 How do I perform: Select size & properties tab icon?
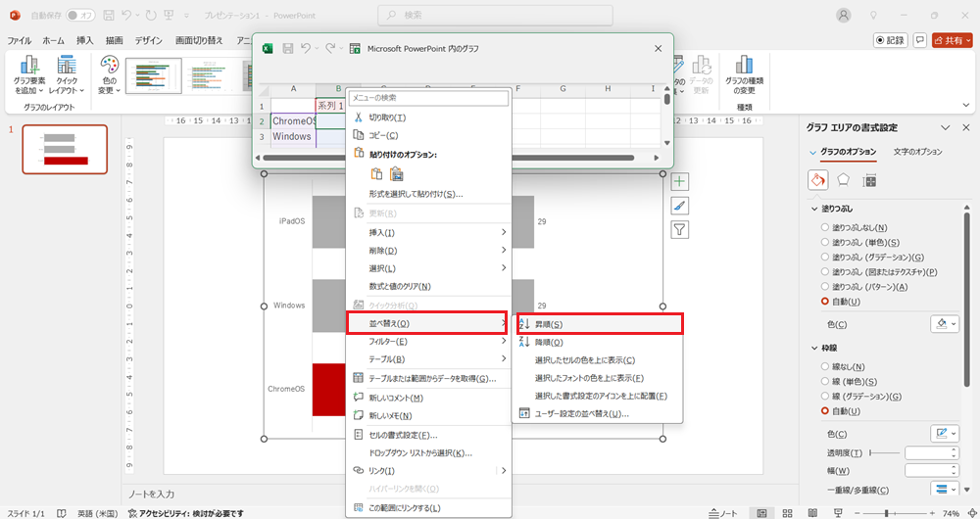868,181
